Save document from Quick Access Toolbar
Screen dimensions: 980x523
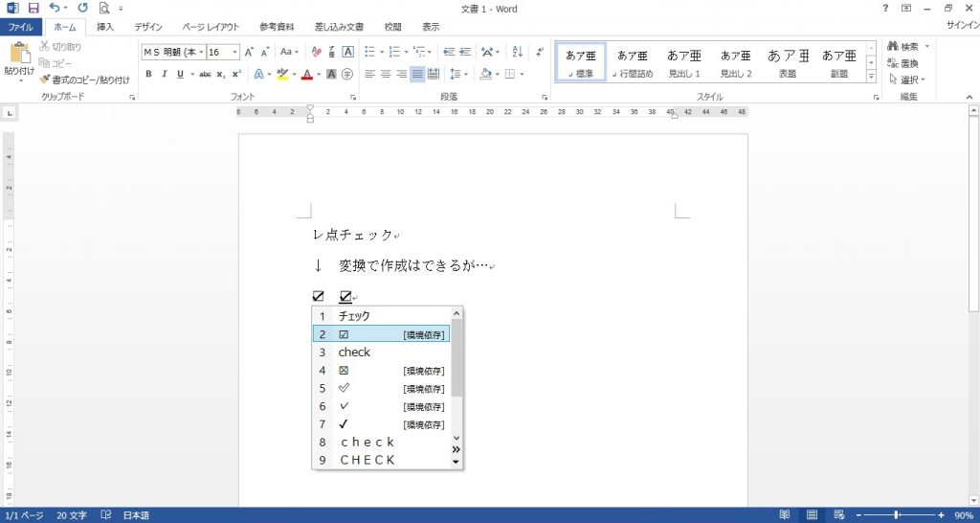(x=33, y=8)
